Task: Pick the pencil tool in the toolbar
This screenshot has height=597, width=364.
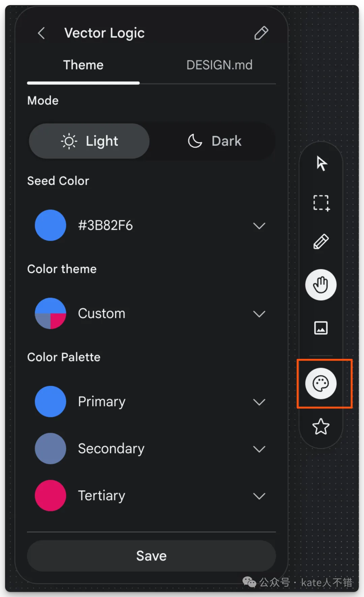Action: [x=321, y=242]
